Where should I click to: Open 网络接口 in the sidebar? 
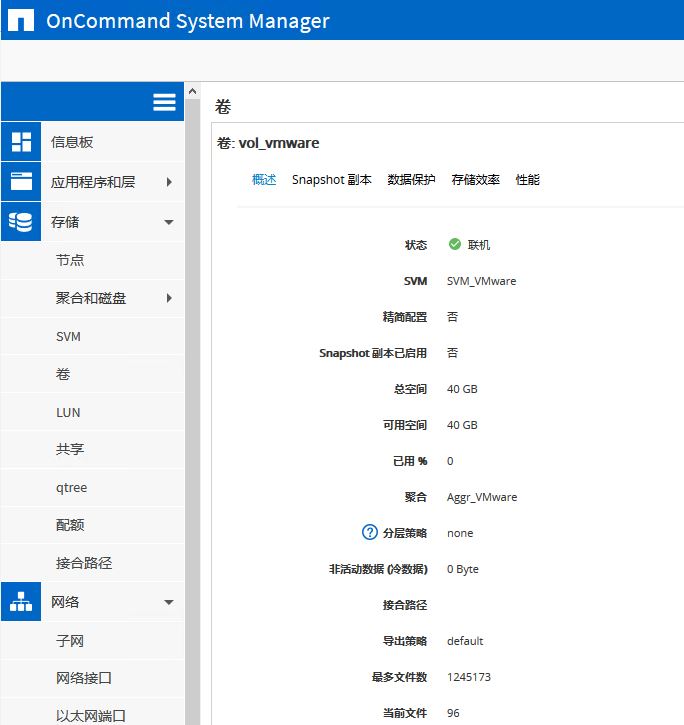click(x=84, y=678)
